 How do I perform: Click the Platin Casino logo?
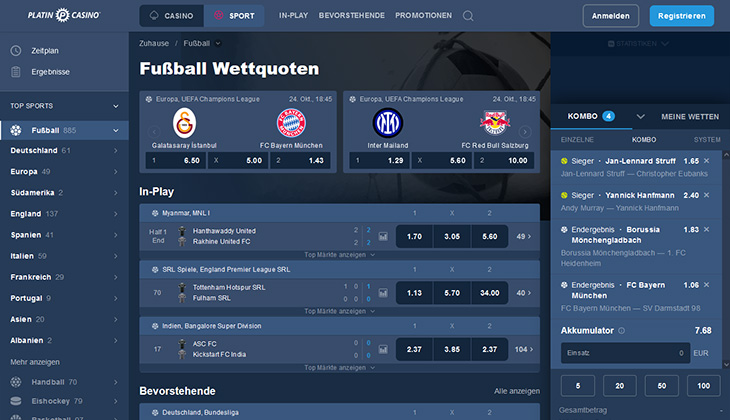tap(64, 15)
